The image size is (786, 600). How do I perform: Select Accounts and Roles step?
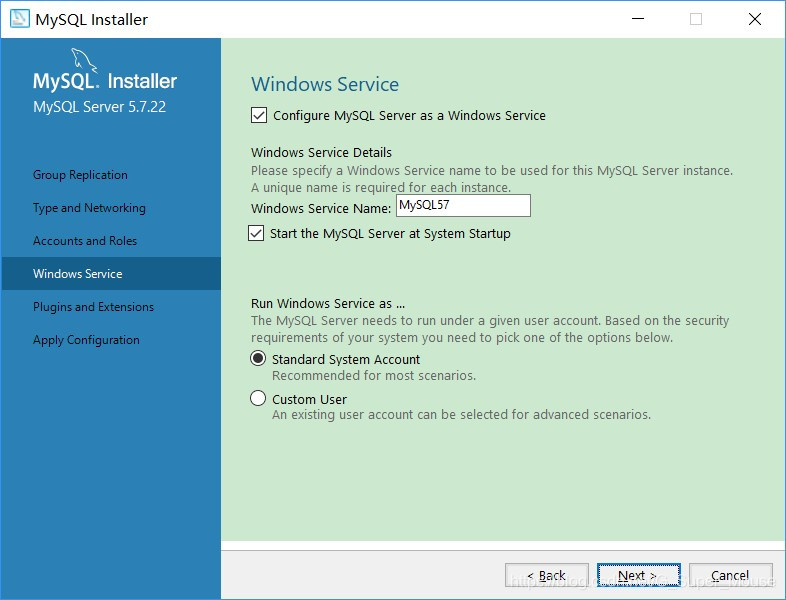tap(85, 241)
